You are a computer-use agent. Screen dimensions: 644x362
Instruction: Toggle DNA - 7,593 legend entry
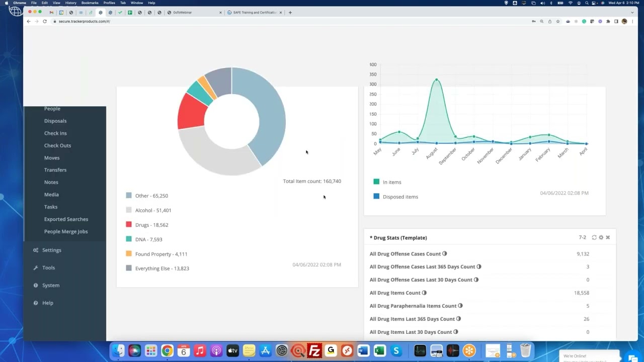point(144,239)
